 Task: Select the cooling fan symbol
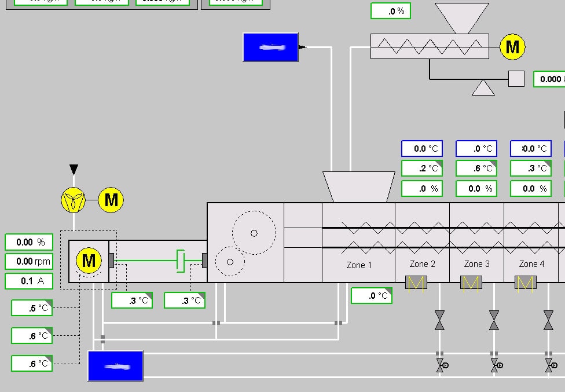73,200
